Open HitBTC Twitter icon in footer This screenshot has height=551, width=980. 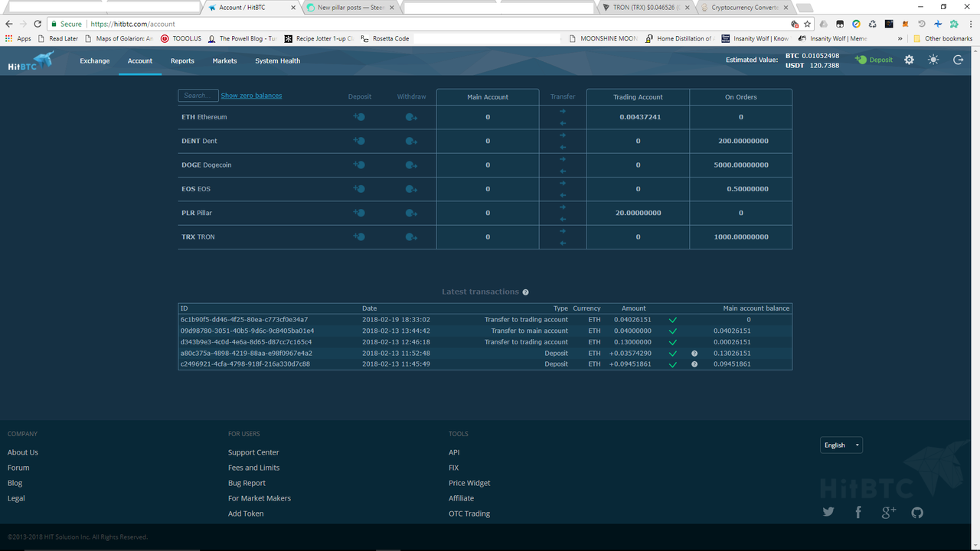click(x=828, y=512)
